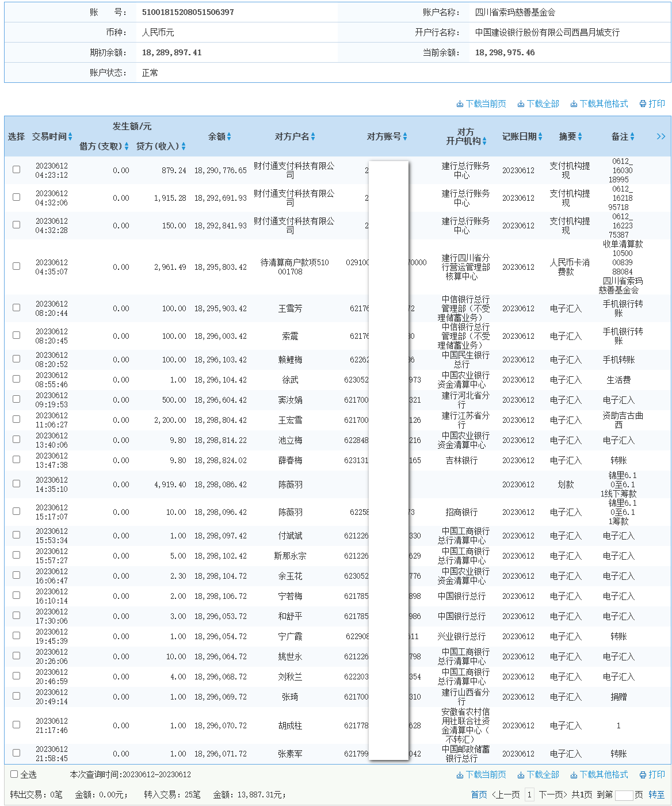Screen dimensions: 672x806
Task: Click remark 资助吉古曲西
Action: (x=623, y=420)
